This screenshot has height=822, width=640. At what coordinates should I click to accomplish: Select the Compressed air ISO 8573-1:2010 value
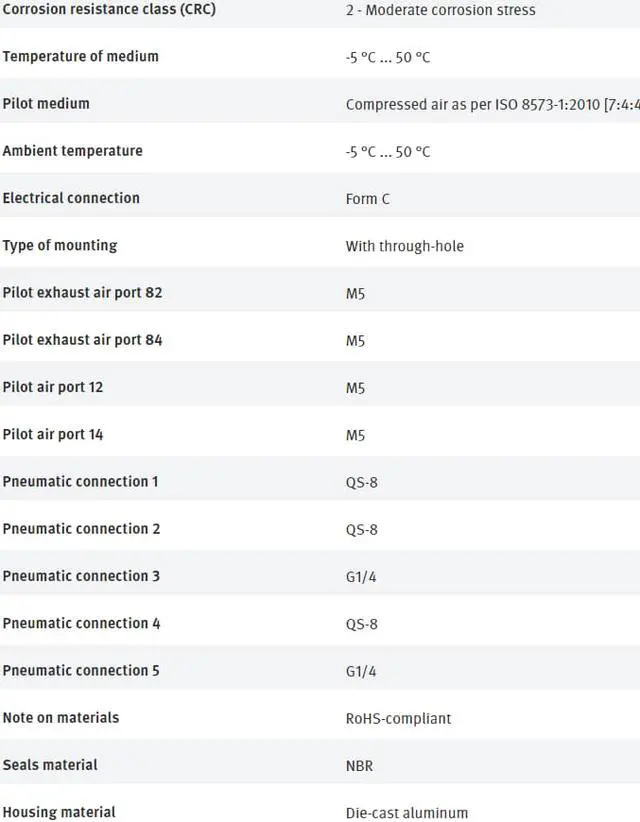tap(492, 104)
